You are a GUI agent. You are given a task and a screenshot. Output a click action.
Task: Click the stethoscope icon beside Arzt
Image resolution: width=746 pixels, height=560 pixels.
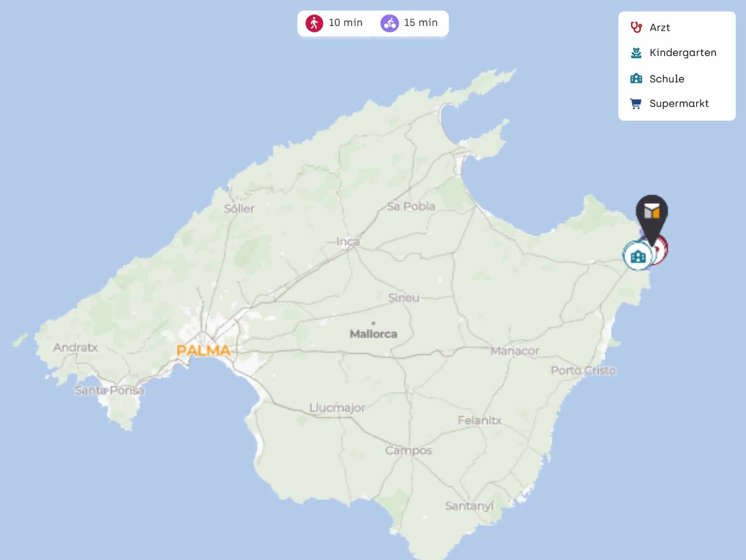coord(636,28)
